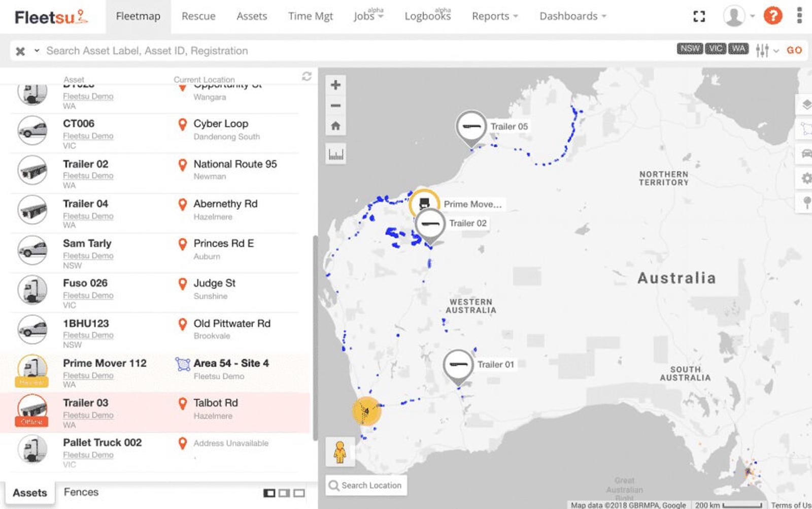Screen dimensions: 812x509
Task: Click the Talbot Rd location
Action: [216, 403]
